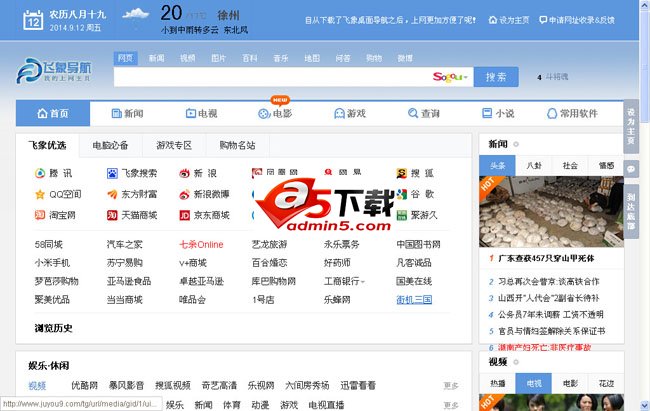Open the Sogou search engine dropdown
Image resolution: width=650 pixels, height=411 pixels.
tap(466, 77)
